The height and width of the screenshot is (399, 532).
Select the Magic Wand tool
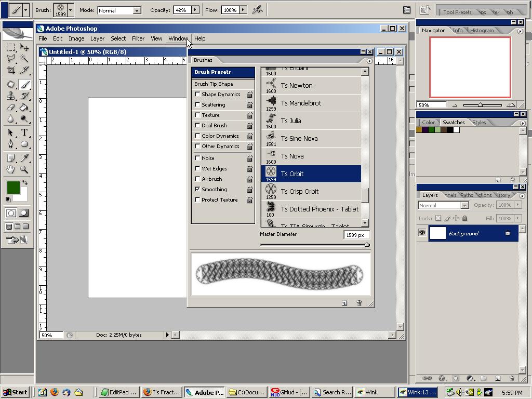24,59
